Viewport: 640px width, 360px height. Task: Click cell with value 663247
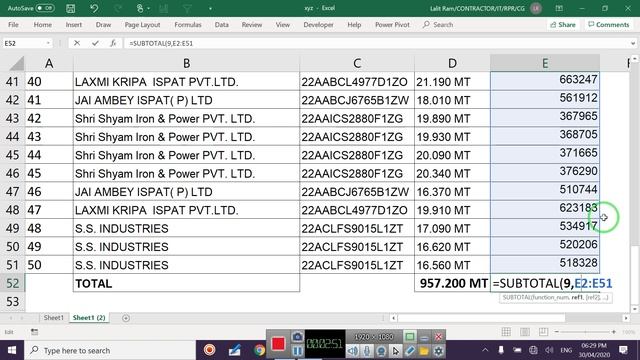click(x=545, y=80)
